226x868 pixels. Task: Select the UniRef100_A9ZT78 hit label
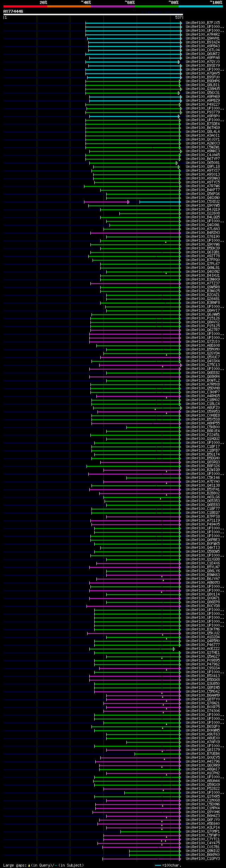pos(203,256)
